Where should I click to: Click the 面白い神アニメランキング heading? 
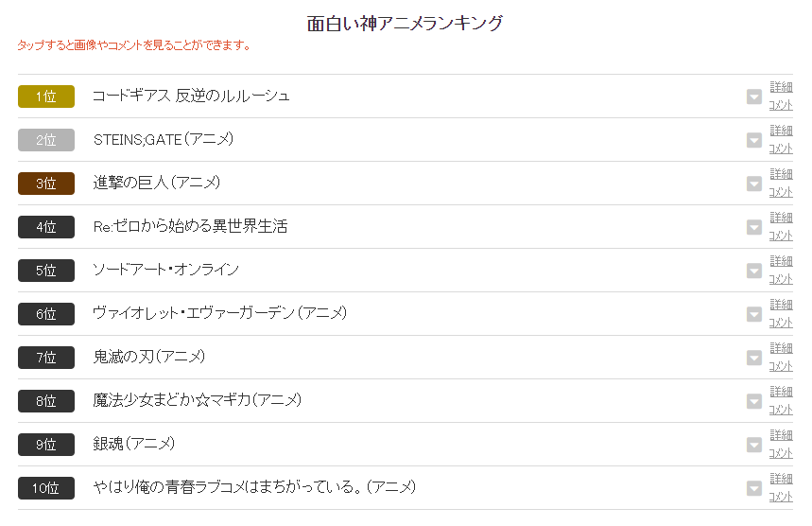pos(405,24)
